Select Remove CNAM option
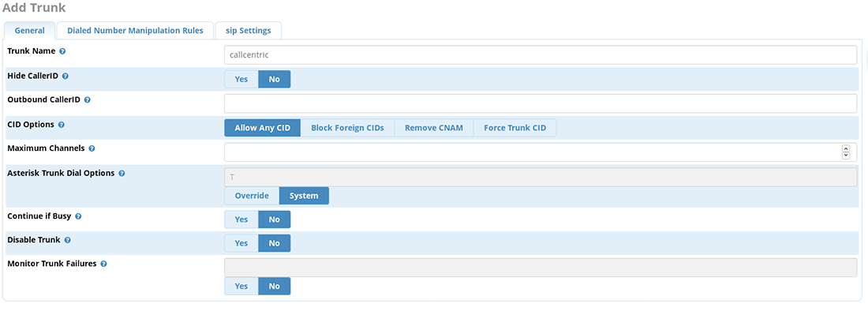Viewport: 868px width, 315px height. pos(434,128)
